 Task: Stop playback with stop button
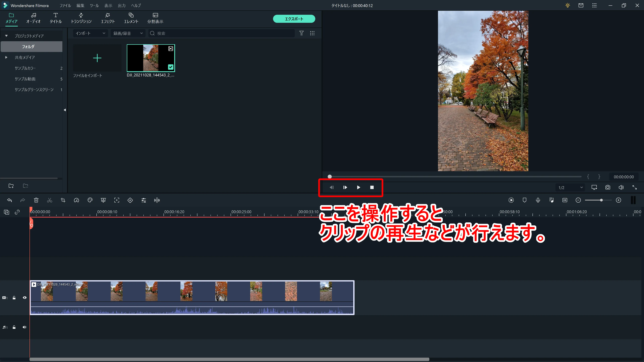[x=372, y=187]
